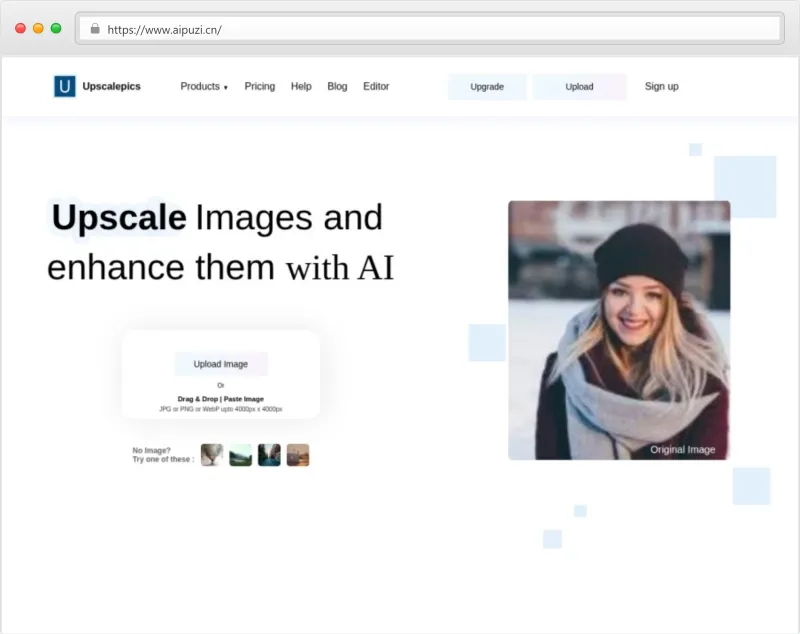Viewport: 800px width, 634px height.
Task: Click the padlock icon in address bar
Action: pos(95,29)
